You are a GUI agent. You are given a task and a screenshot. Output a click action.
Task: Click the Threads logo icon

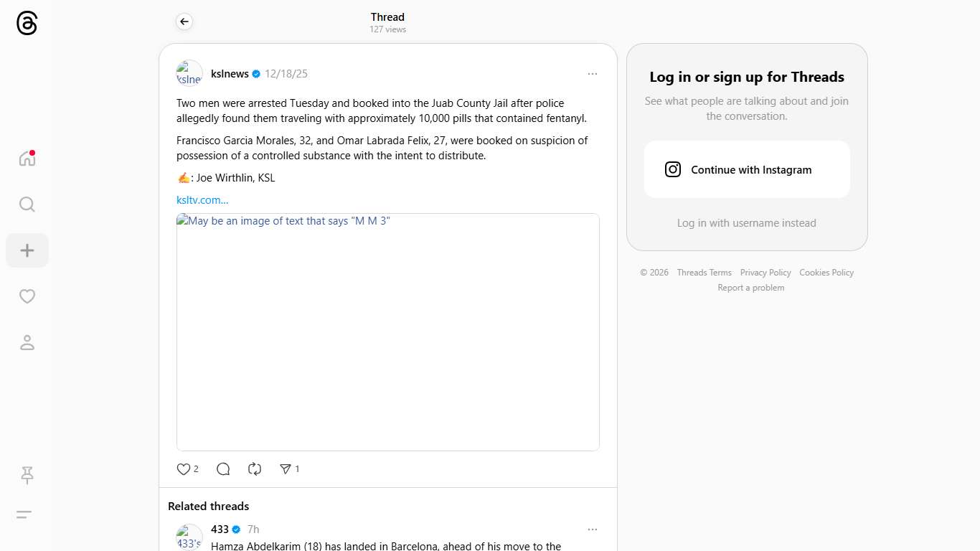pos(27,24)
